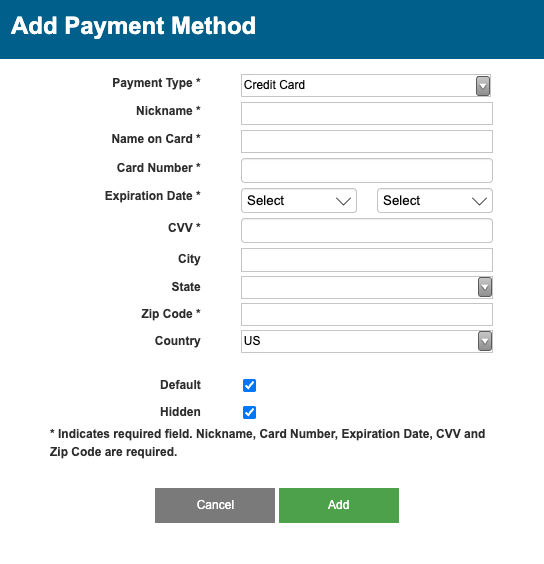Open the Country combo box showing US
The width and height of the screenshot is (544, 564).
click(367, 341)
